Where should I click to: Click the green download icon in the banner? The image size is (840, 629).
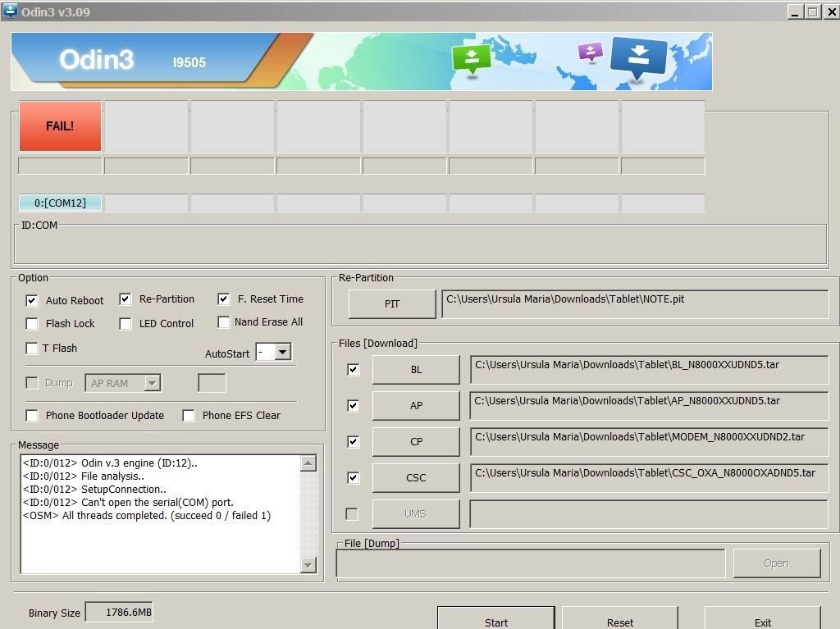472,59
